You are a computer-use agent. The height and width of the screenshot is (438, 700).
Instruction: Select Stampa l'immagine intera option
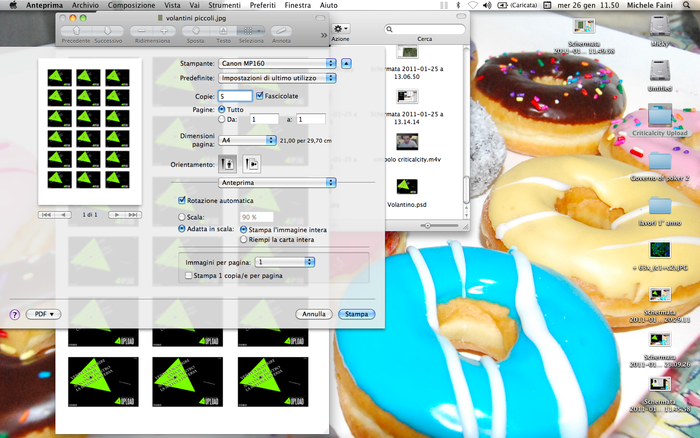(x=243, y=229)
